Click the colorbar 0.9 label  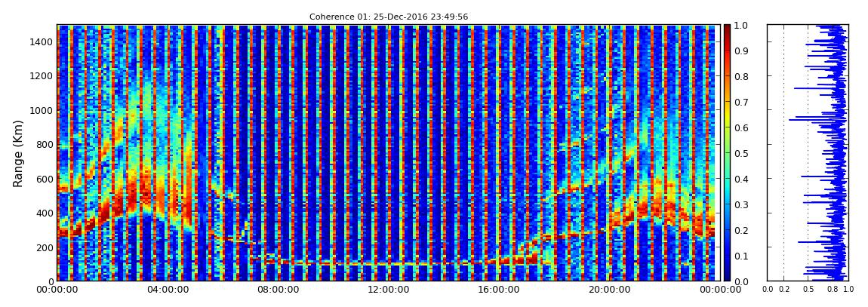(740, 51)
